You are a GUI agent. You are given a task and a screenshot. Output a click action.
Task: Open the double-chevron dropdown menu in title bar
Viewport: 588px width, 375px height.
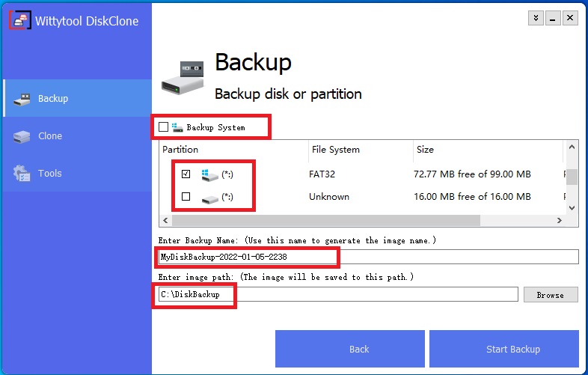coord(536,18)
